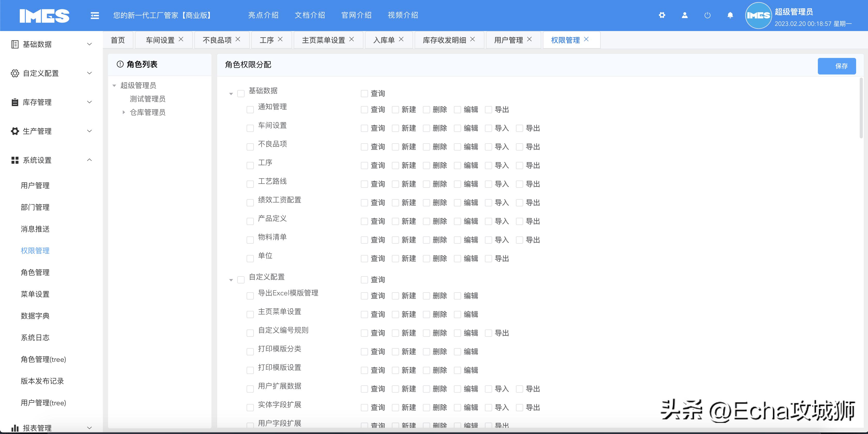This screenshot has width=868, height=434.
Task: Click the settings gear icon in top bar
Action: coord(662,16)
